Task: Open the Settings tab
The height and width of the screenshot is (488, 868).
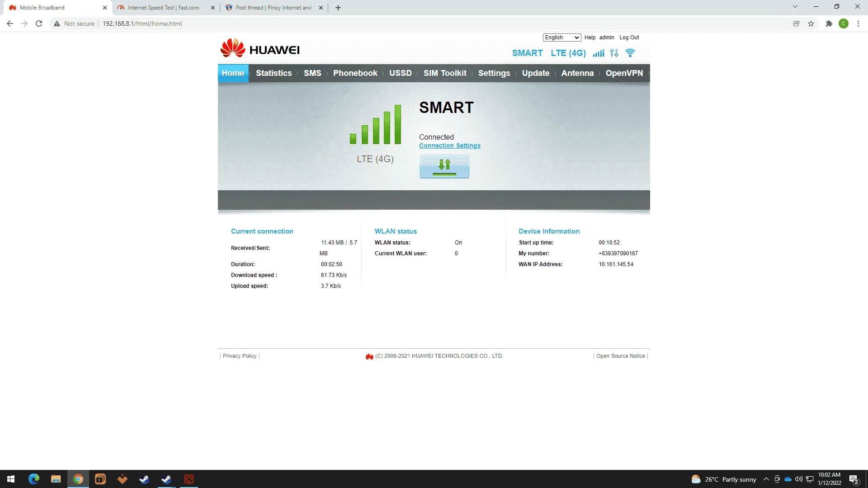Action: tap(494, 73)
